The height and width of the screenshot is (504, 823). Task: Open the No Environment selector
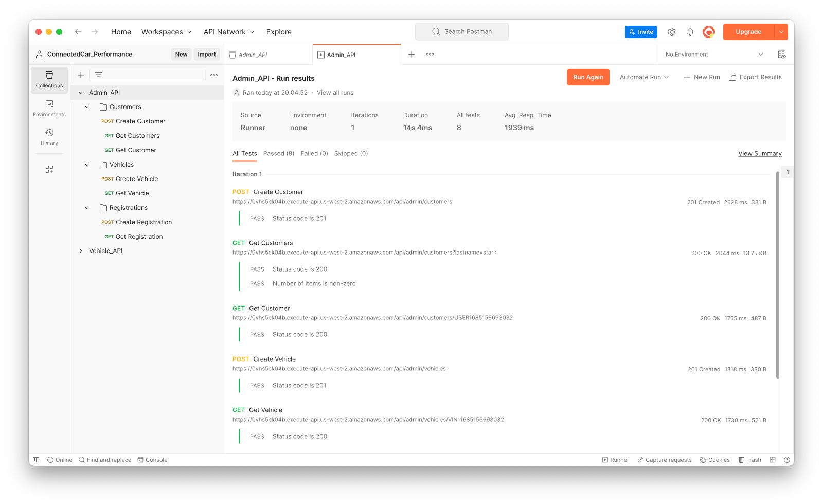click(714, 55)
